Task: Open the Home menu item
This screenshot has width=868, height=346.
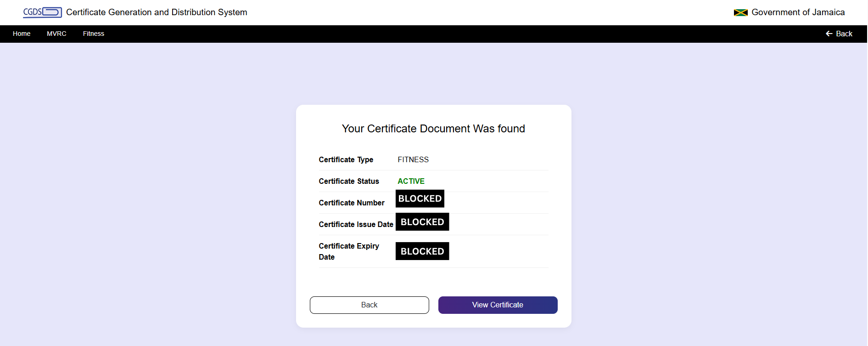Action: (x=22, y=34)
